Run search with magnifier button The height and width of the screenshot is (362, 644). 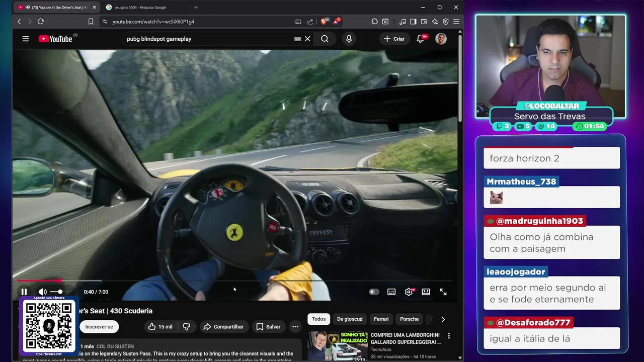coord(325,39)
